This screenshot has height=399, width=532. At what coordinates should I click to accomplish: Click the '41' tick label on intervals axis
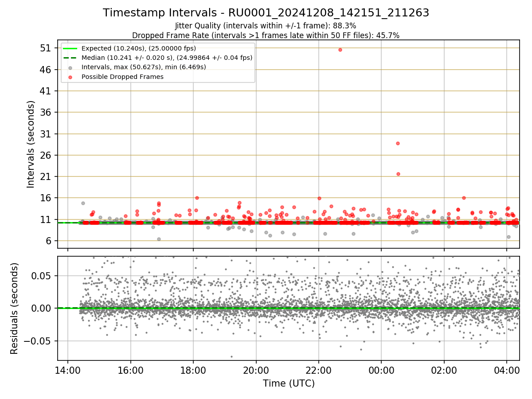[46, 91]
